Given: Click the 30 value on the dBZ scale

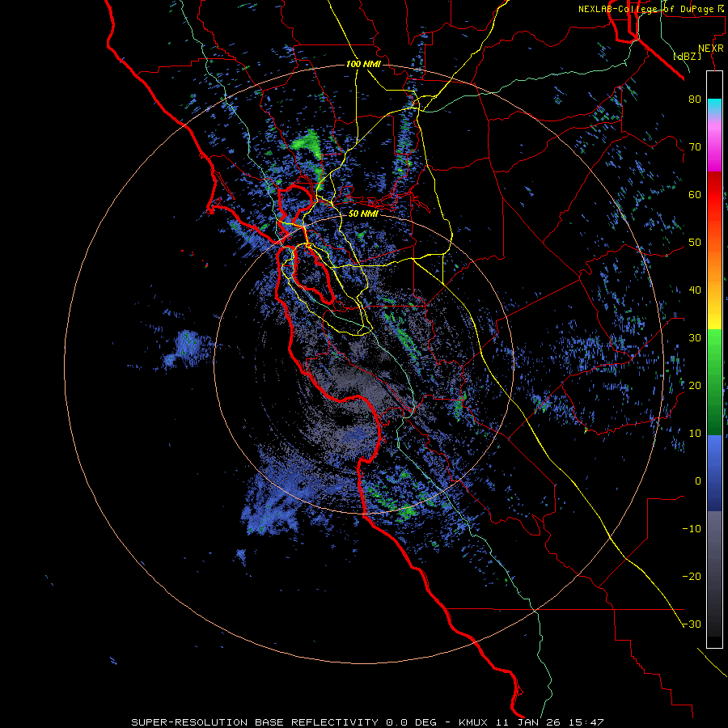Looking at the screenshot, I should (x=695, y=338).
